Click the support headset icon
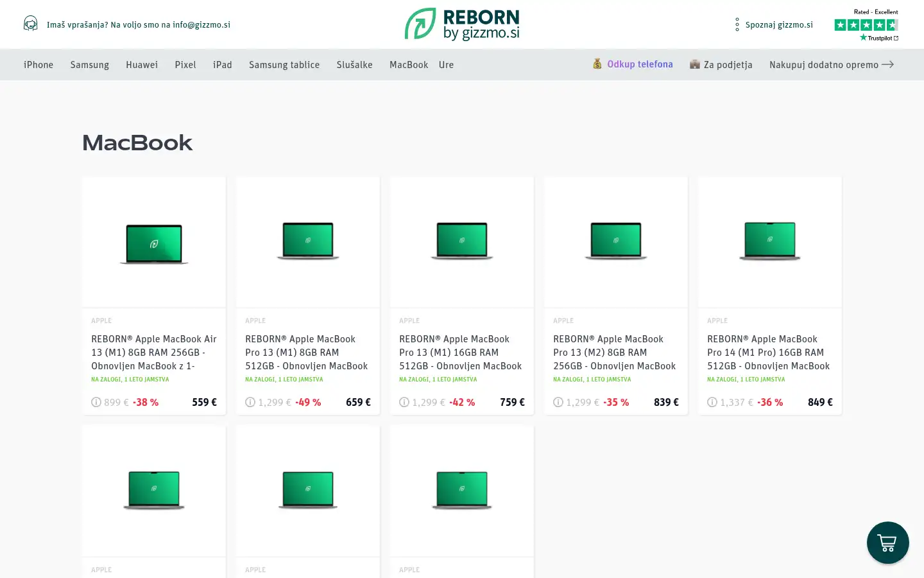The width and height of the screenshot is (924, 578). (x=30, y=24)
